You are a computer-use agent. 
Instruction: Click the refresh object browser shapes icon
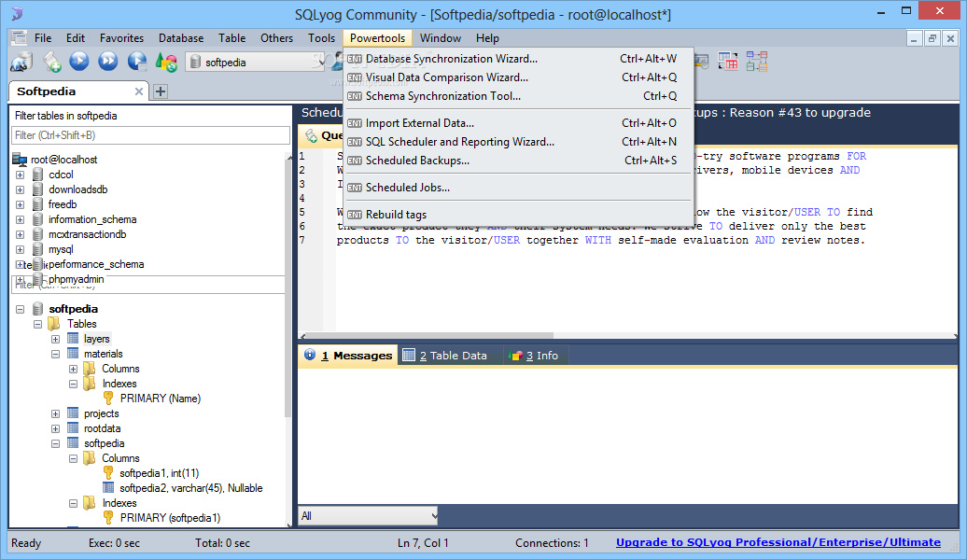pos(166,62)
